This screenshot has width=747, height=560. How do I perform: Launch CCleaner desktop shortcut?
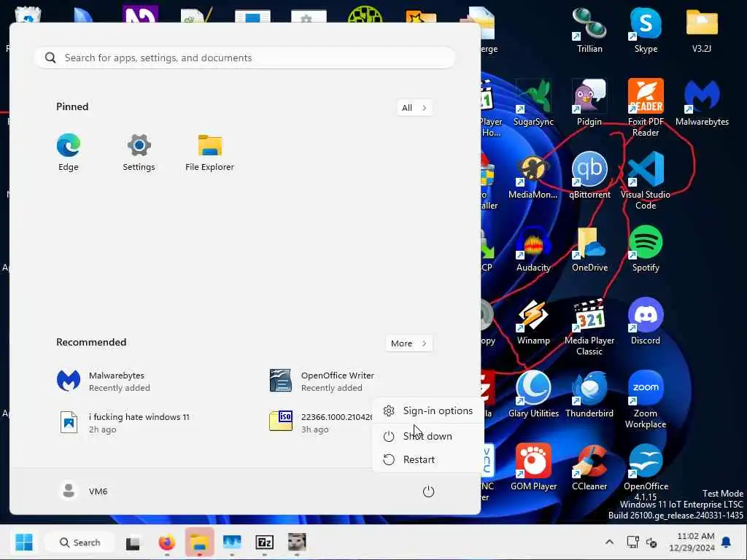coord(589,467)
